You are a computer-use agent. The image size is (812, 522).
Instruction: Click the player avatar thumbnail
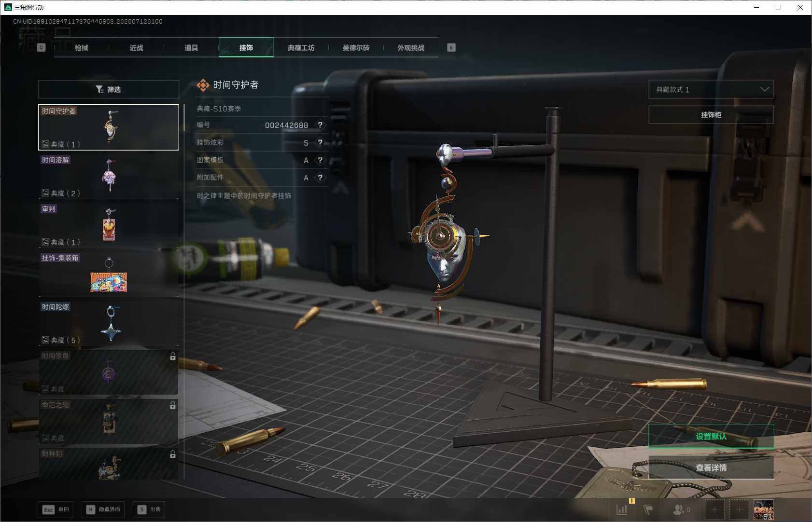click(x=764, y=509)
